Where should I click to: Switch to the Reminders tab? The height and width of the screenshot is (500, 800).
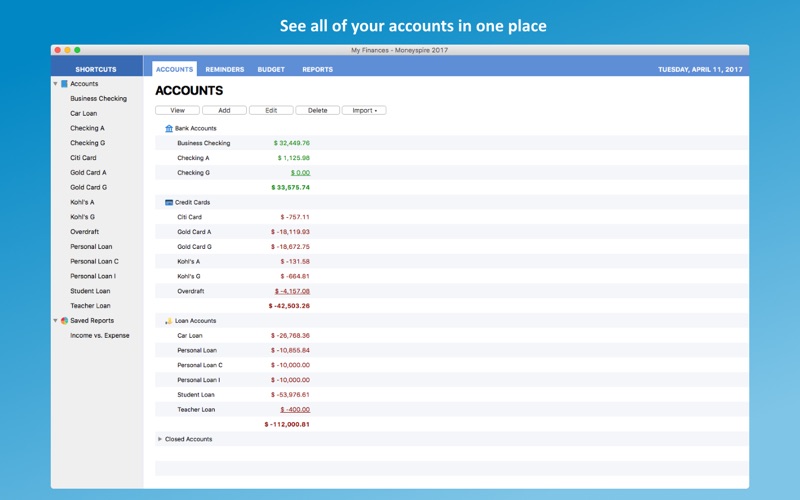click(224, 69)
